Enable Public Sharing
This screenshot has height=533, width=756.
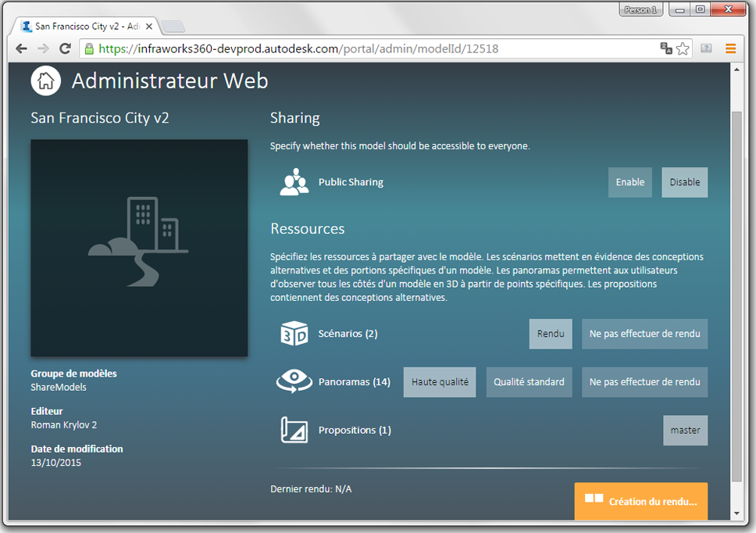tap(629, 182)
